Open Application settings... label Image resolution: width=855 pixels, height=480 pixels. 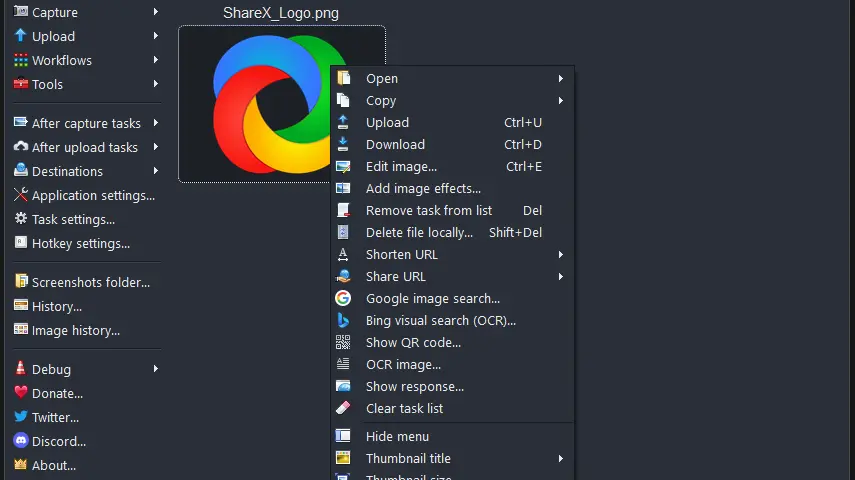pos(93,195)
